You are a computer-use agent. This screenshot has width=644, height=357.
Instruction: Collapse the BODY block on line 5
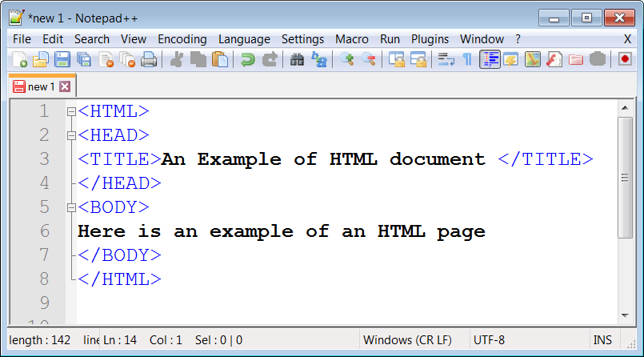click(71, 207)
